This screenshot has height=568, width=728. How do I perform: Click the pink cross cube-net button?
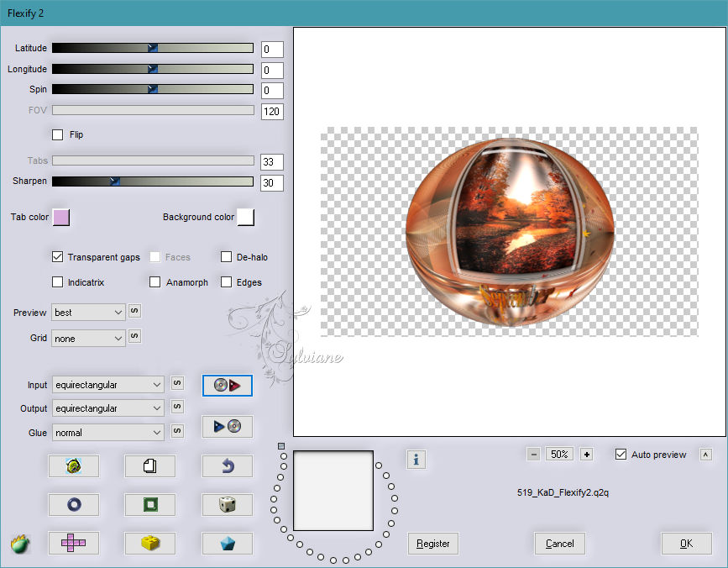click(x=73, y=543)
